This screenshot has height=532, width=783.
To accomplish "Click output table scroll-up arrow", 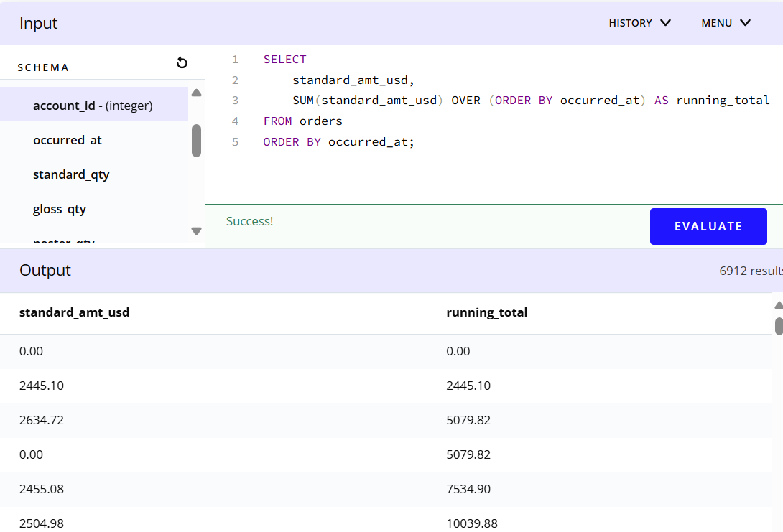I will click(x=778, y=305).
